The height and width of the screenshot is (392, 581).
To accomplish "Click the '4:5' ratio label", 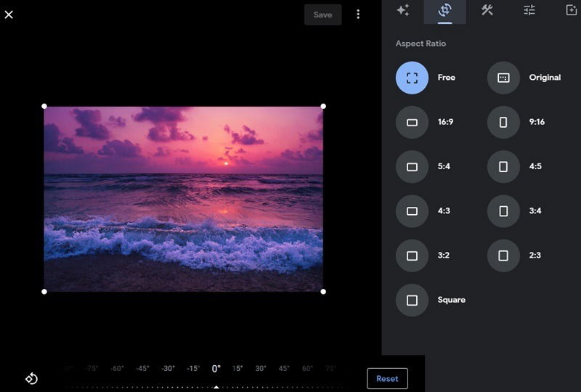I will click(x=535, y=166).
